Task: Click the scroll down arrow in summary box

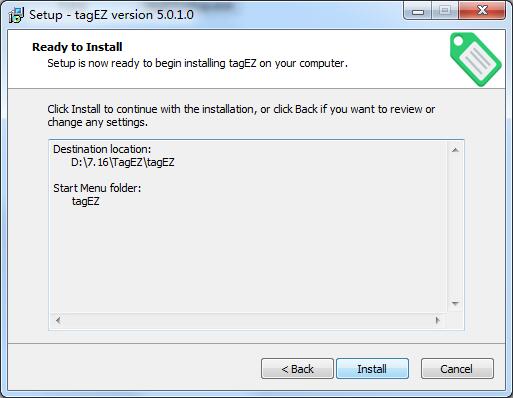Action: [x=455, y=303]
